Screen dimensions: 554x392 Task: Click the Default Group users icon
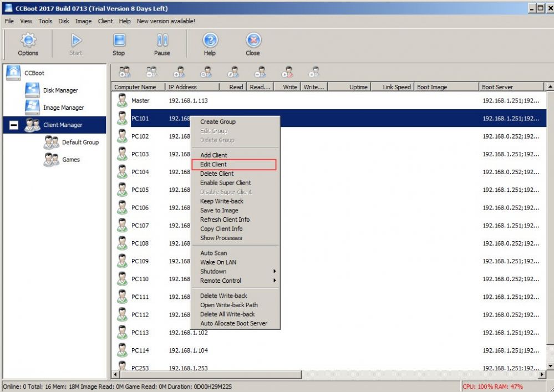[x=51, y=142]
